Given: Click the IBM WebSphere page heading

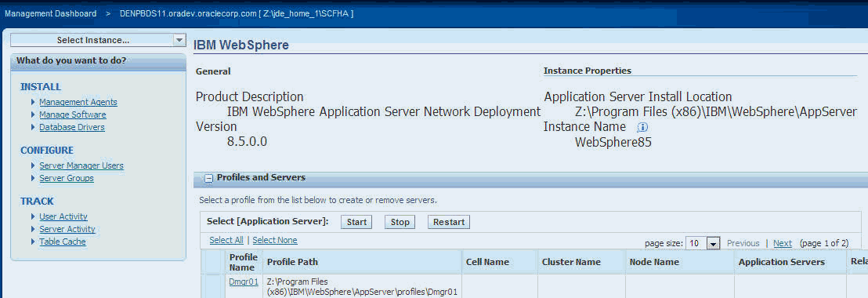Looking at the screenshot, I should coord(241,45).
